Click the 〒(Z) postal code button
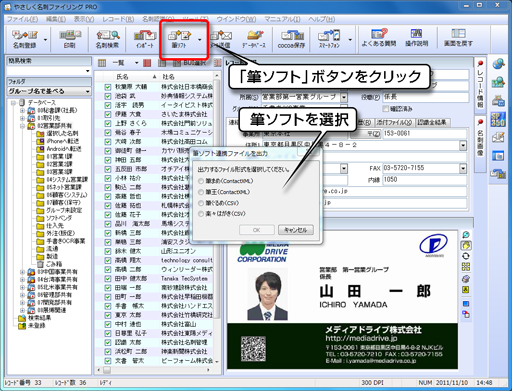Screen dimensions: 512x391 [366, 134]
